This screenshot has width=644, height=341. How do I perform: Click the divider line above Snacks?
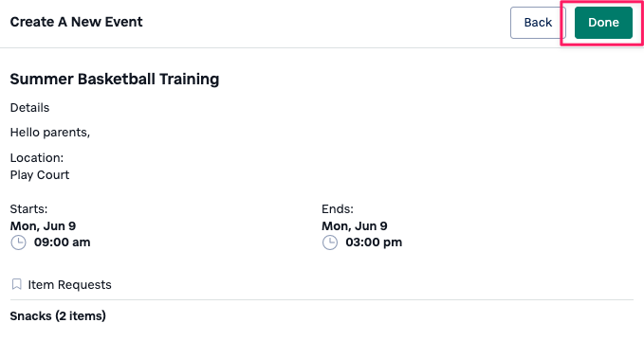pyautogui.click(x=322, y=299)
